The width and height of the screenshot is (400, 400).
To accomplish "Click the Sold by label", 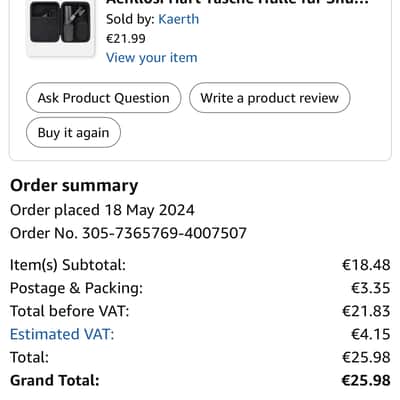I will click(130, 19).
